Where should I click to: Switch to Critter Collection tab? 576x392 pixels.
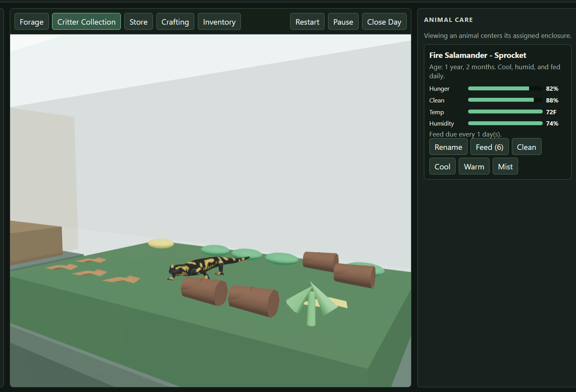86,22
